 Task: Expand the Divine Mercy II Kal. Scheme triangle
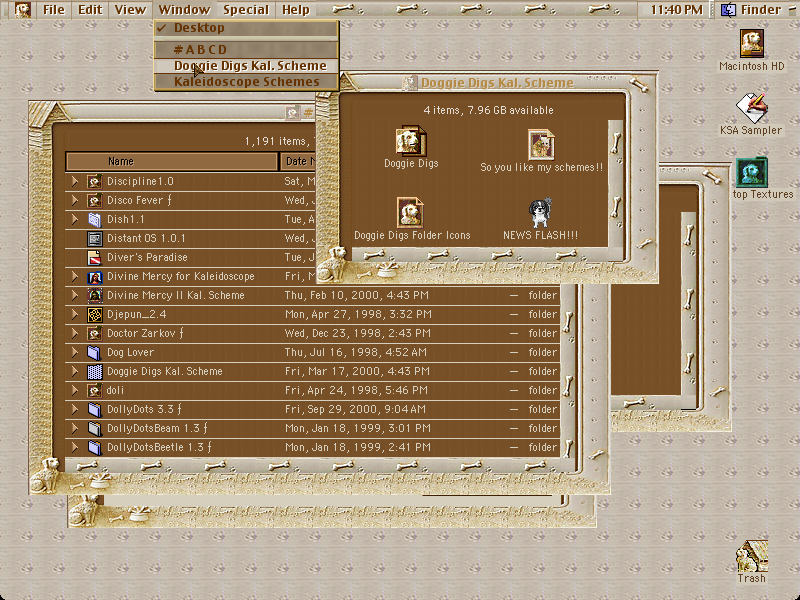pos(74,295)
